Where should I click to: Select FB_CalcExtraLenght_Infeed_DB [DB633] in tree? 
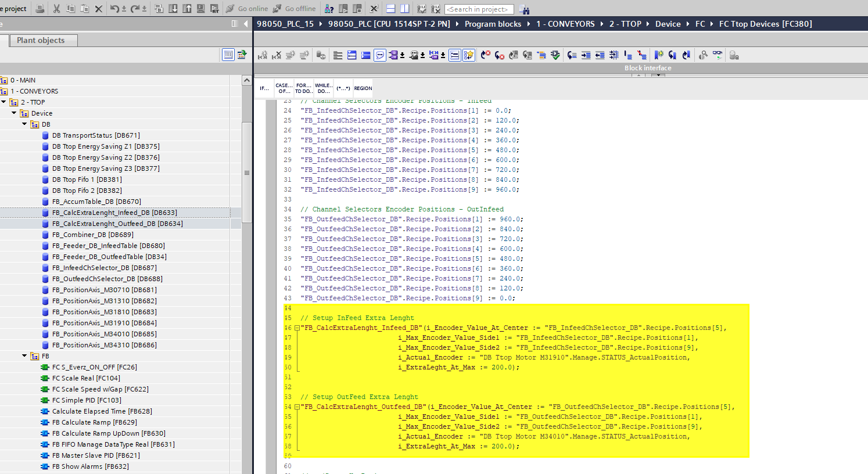click(x=114, y=213)
